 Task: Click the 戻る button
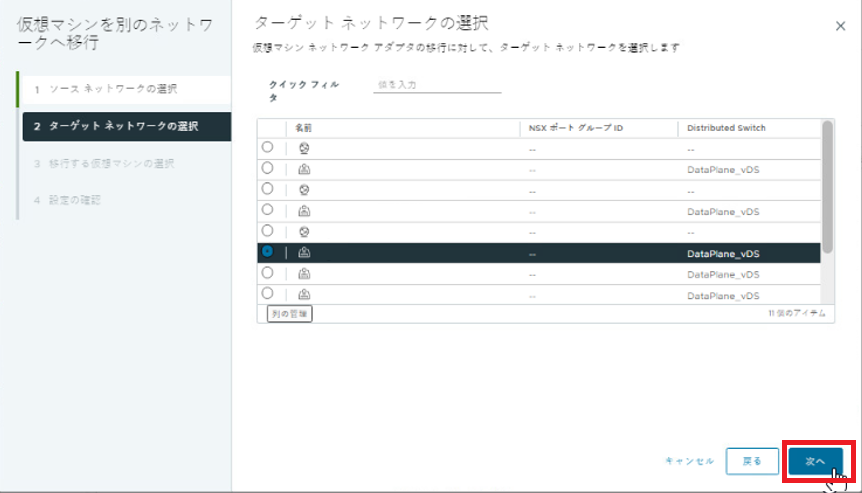pyautogui.click(x=751, y=461)
